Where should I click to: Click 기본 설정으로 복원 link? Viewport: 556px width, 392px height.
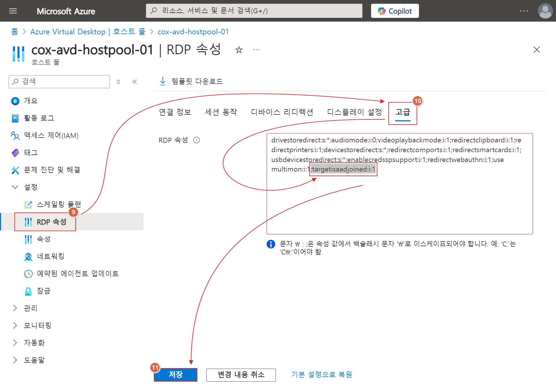tap(322, 374)
